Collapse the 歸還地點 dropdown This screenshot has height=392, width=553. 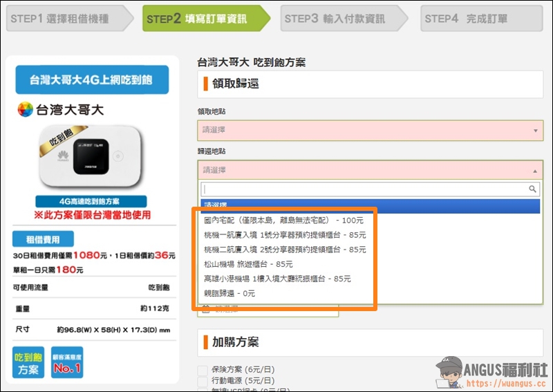370,170
